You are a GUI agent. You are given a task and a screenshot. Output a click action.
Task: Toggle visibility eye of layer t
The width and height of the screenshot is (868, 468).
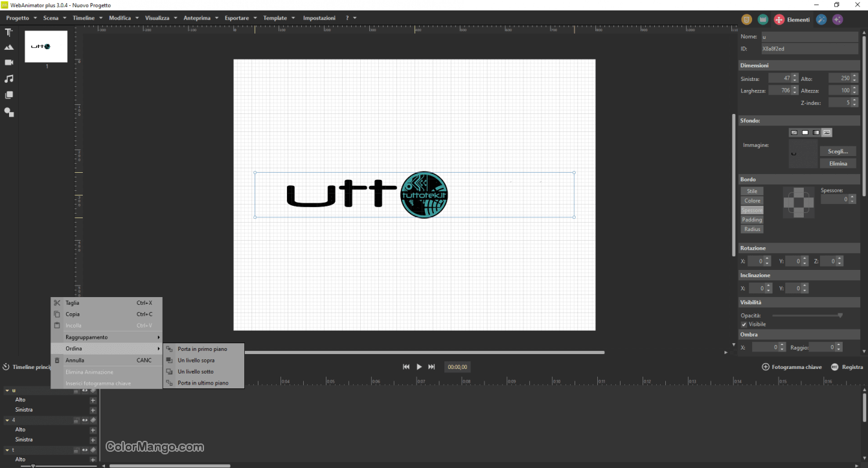coord(84,450)
